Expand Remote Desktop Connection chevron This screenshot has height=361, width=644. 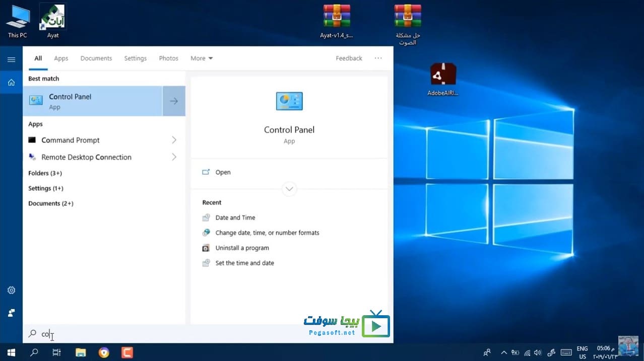coord(174,157)
